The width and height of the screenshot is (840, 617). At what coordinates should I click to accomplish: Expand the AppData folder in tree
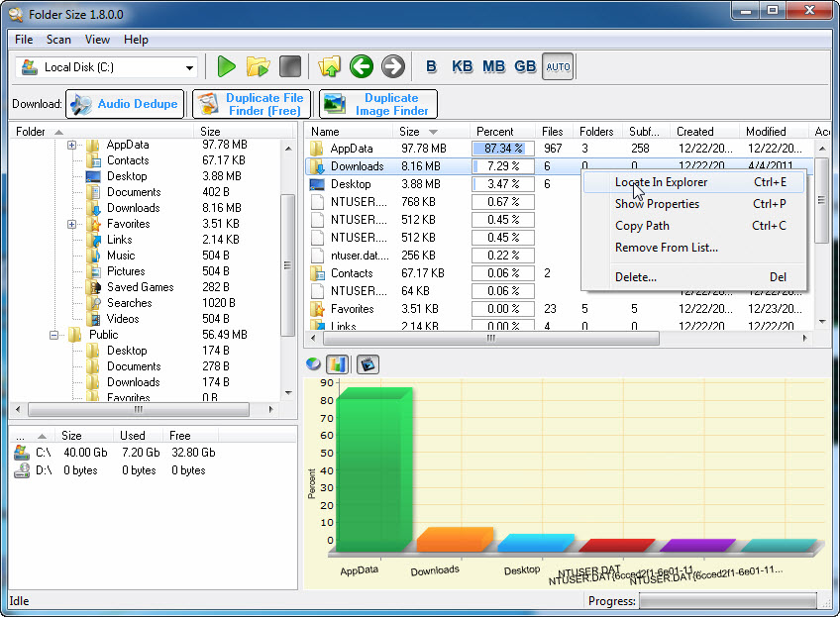click(72, 145)
